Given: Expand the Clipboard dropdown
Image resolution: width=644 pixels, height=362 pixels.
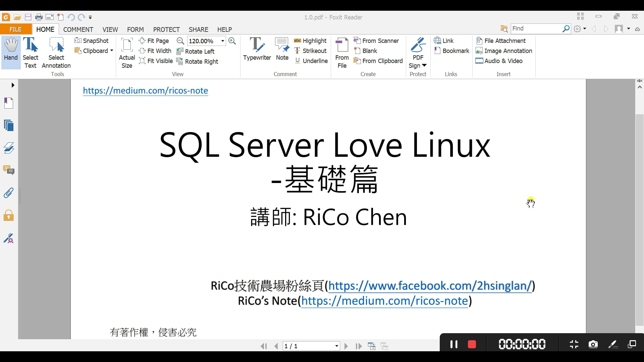Looking at the screenshot, I should [x=111, y=51].
